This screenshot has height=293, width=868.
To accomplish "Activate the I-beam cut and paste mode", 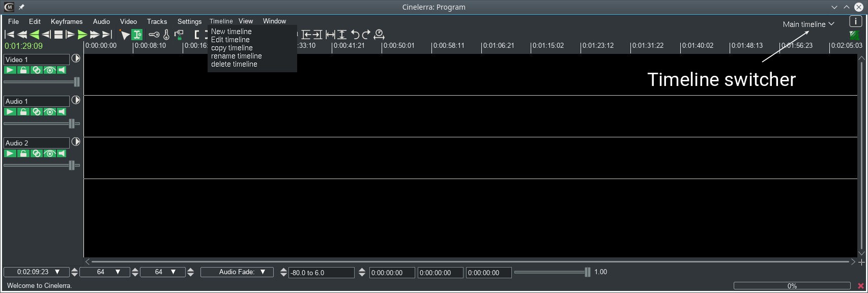I will pyautogui.click(x=137, y=35).
